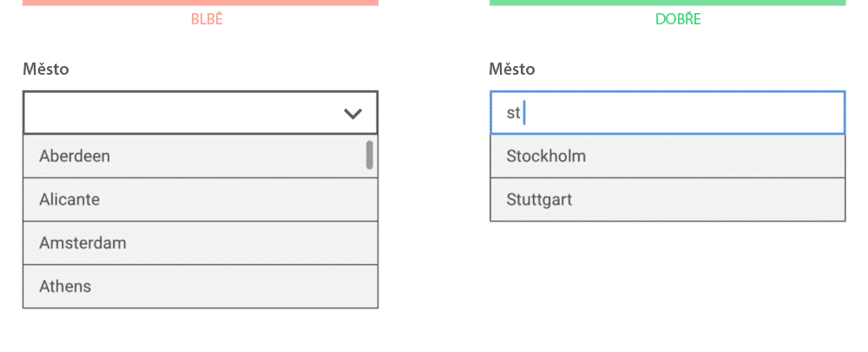Click the red BLBĚ caption
Screen dimensions: 868x352
coord(207,19)
